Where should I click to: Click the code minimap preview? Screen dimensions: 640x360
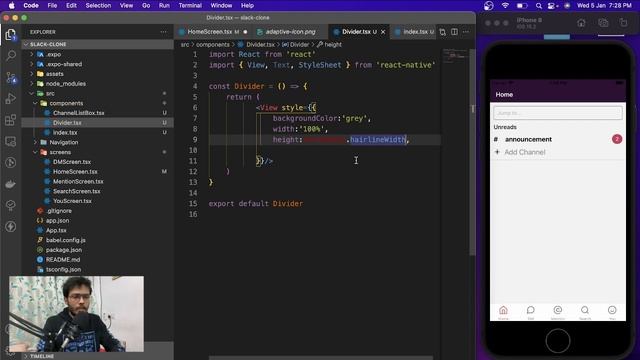click(x=456, y=56)
